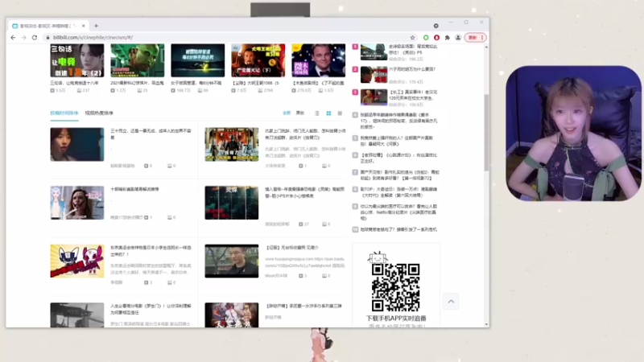This screenshot has height=362, width=644.
Task: Open the 东京奥运会 mascot video title
Action: 151,251
